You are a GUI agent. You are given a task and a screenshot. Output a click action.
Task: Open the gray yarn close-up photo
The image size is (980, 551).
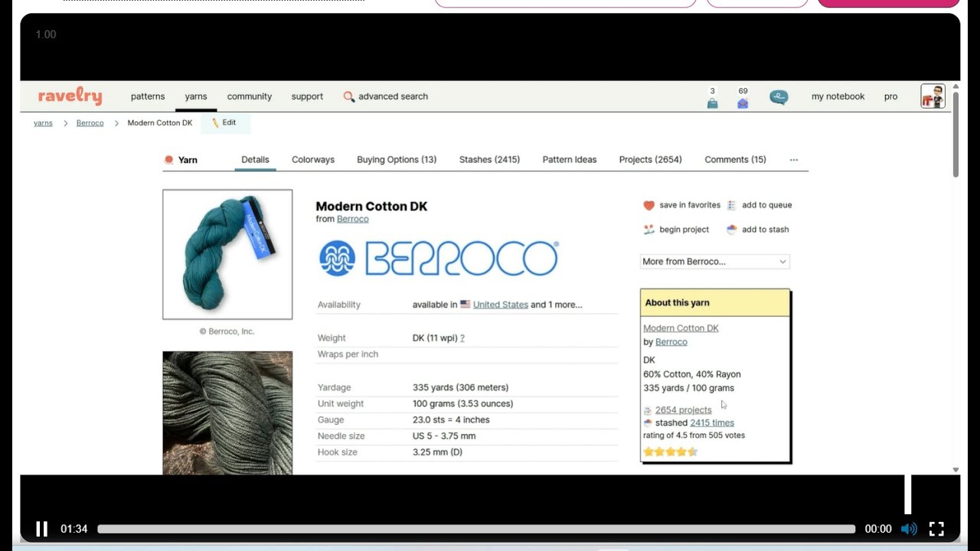click(227, 412)
